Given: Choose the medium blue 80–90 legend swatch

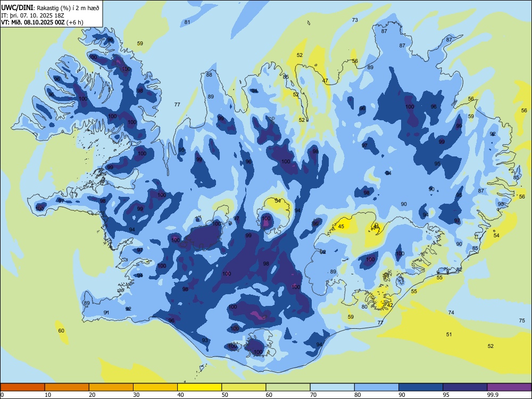Looking at the screenshot, I should point(377,387).
